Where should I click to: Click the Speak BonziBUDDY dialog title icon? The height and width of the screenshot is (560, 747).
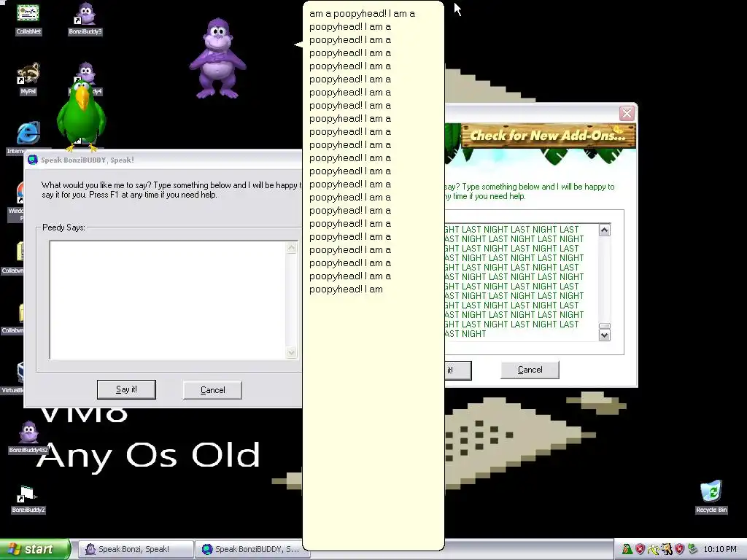[x=32, y=160]
